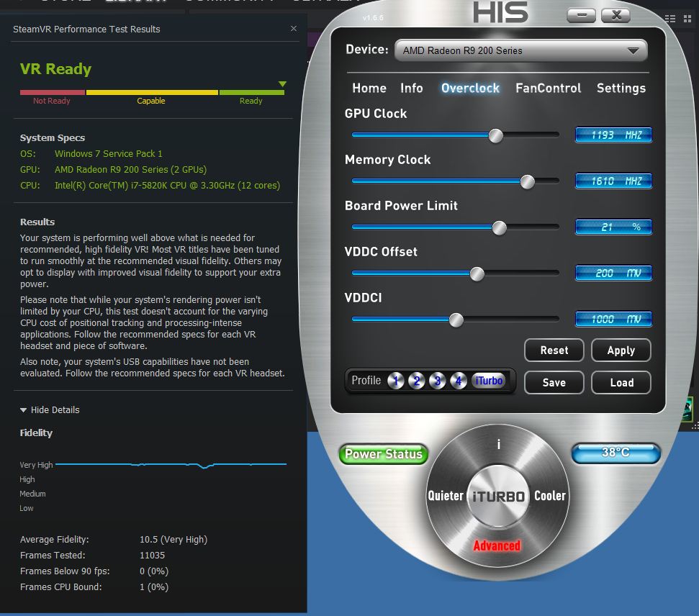The width and height of the screenshot is (699, 616).
Task: Click the 200 mV VDDC offset field
Action: [x=613, y=273]
